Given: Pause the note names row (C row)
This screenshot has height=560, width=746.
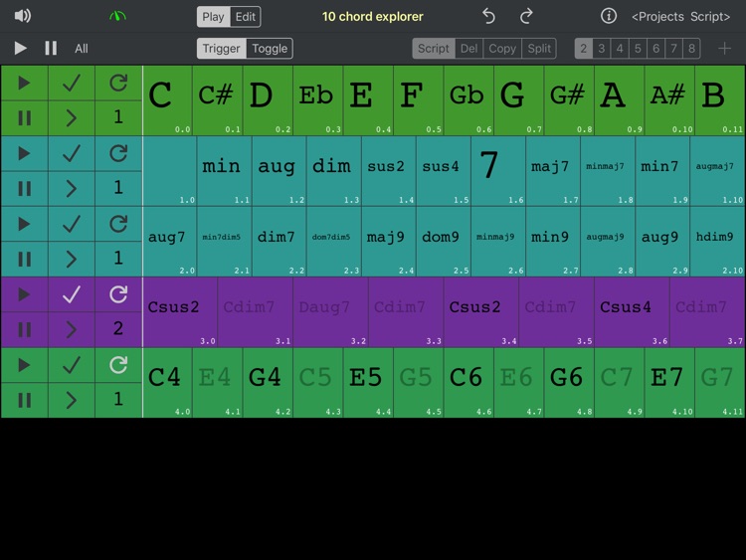Looking at the screenshot, I should 24,118.
